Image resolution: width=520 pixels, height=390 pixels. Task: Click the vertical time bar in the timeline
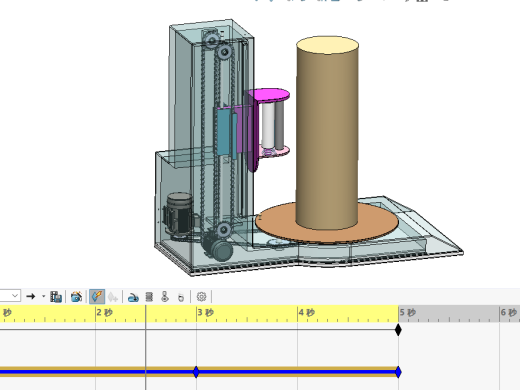[146, 348]
